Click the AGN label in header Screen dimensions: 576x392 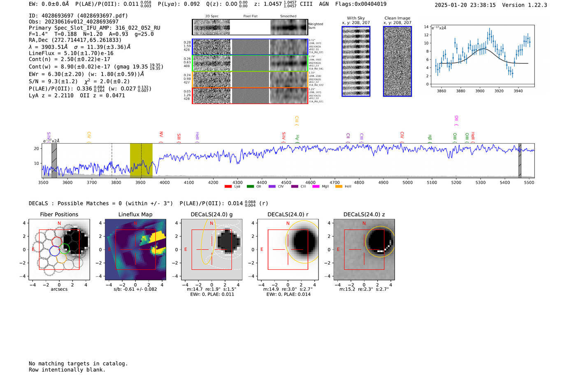324,4
